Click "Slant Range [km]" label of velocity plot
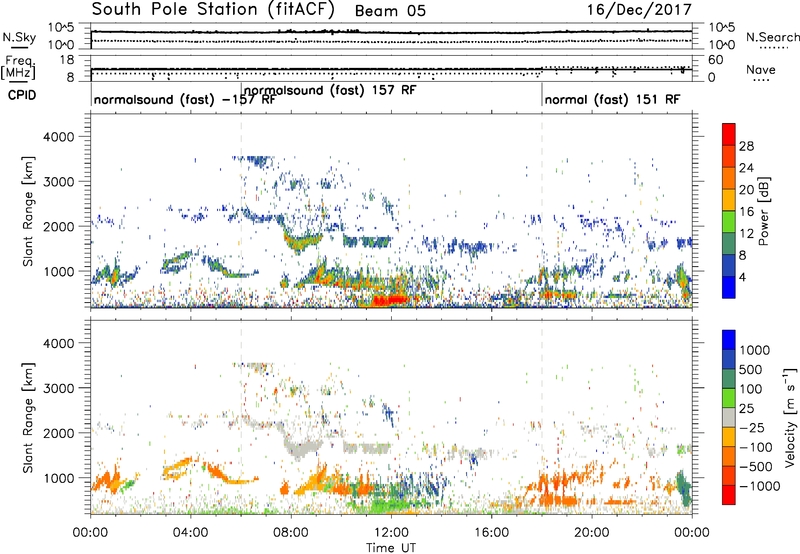 [28, 418]
